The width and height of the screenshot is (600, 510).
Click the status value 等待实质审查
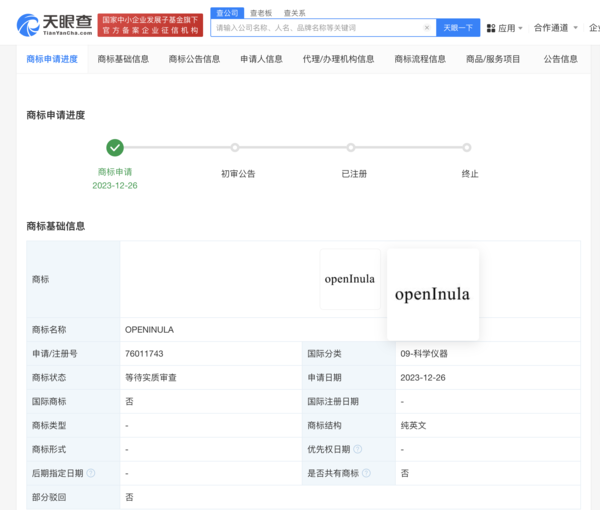[x=151, y=378]
